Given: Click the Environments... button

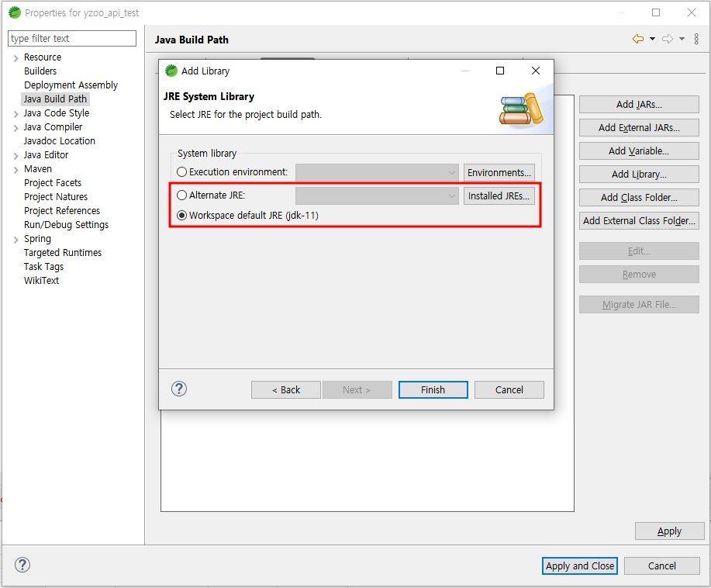Looking at the screenshot, I should click(499, 172).
